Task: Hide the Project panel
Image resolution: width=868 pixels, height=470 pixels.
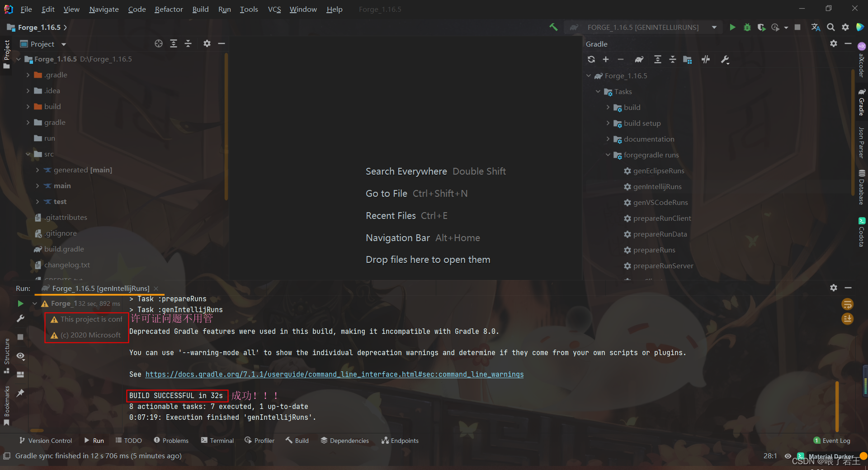Action: pos(222,43)
